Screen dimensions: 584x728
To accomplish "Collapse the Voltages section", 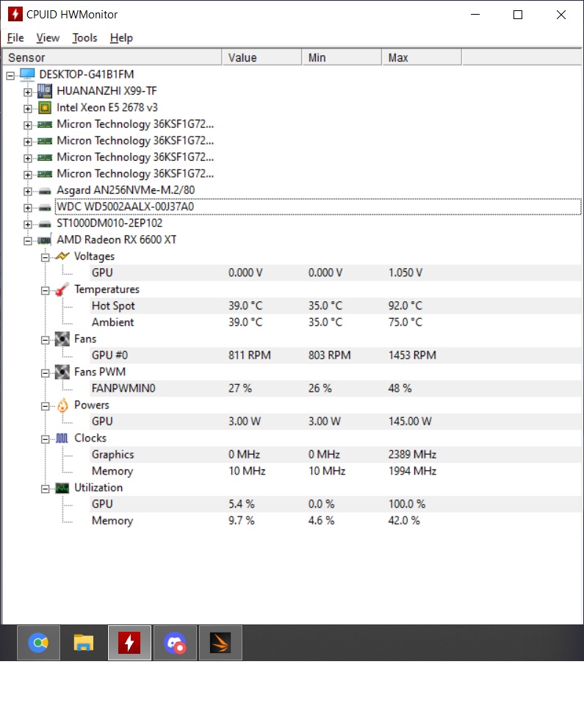I will [x=45, y=257].
